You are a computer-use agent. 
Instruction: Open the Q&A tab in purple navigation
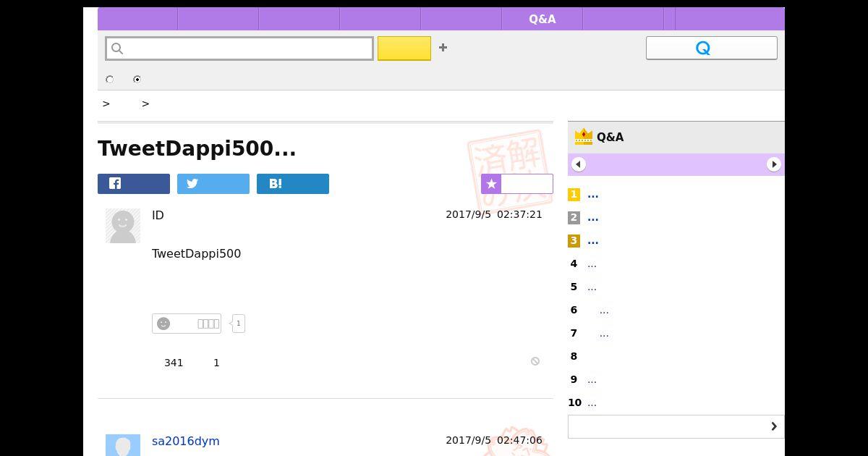point(542,20)
